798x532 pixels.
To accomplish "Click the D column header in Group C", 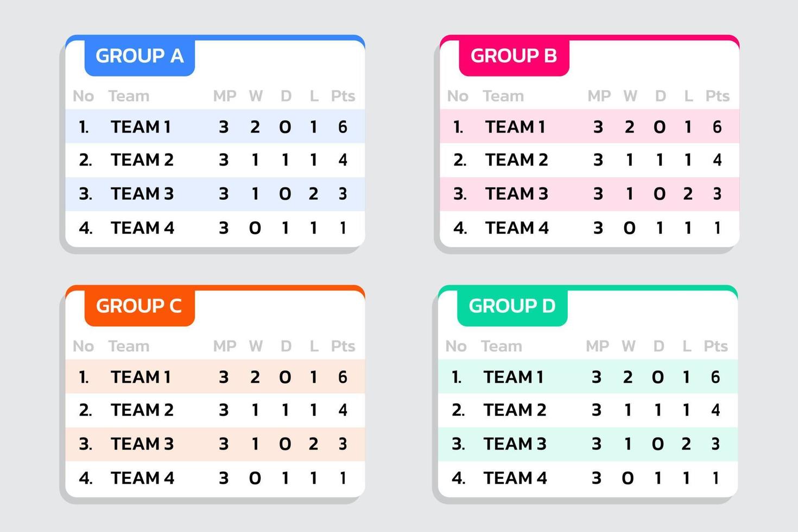I will (286, 346).
